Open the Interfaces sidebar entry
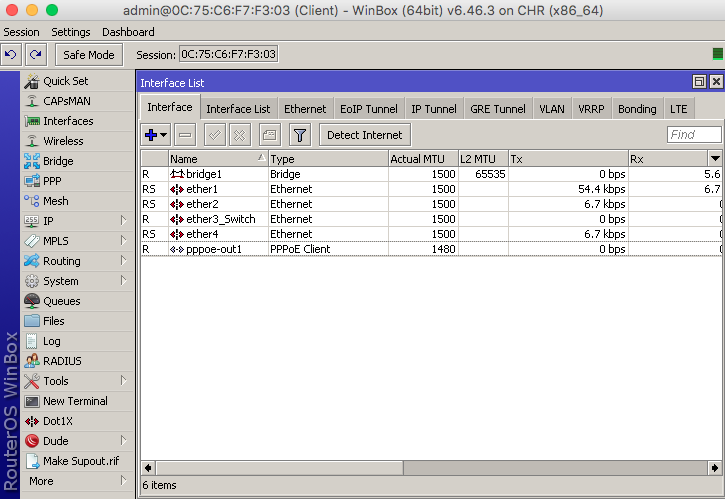The height and width of the screenshot is (499, 725). tap(78, 121)
